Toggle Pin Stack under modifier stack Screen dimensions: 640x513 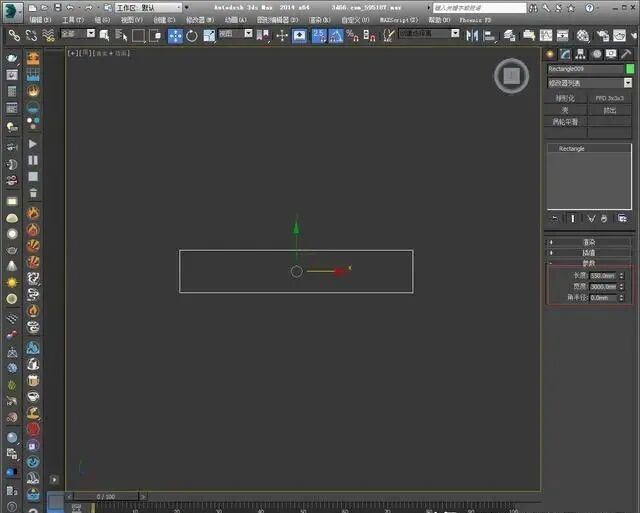(x=555, y=219)
